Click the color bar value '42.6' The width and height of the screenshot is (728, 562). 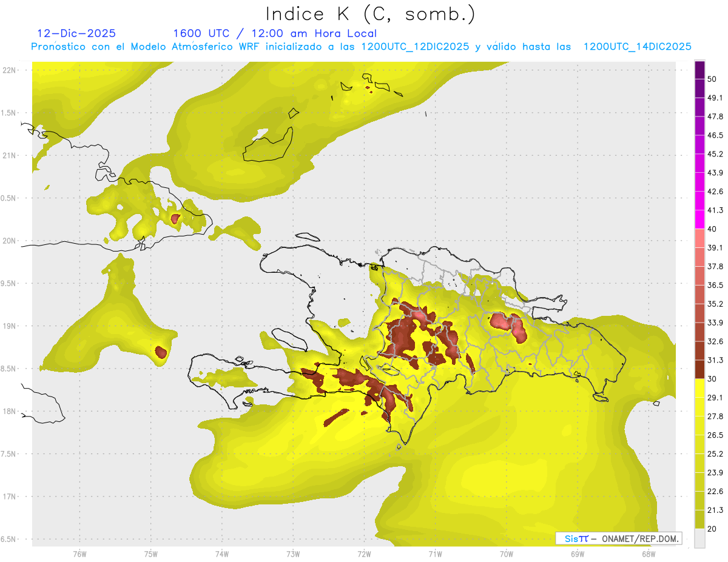(715, 192)
